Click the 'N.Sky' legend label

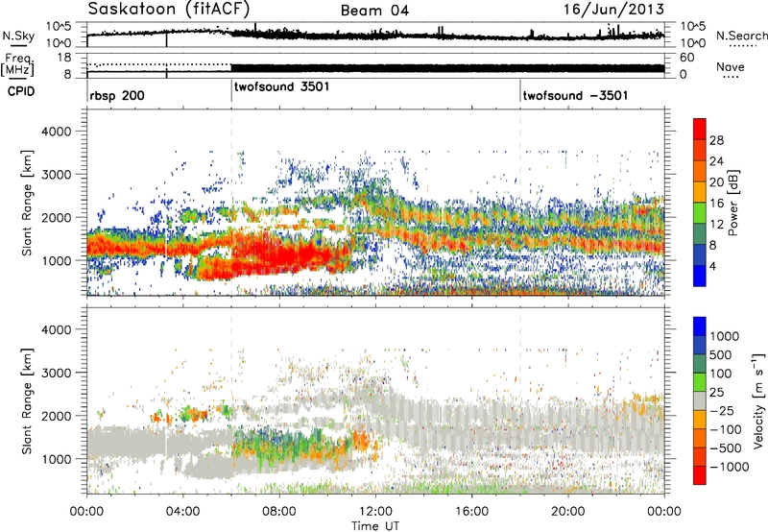pos(18,36)
